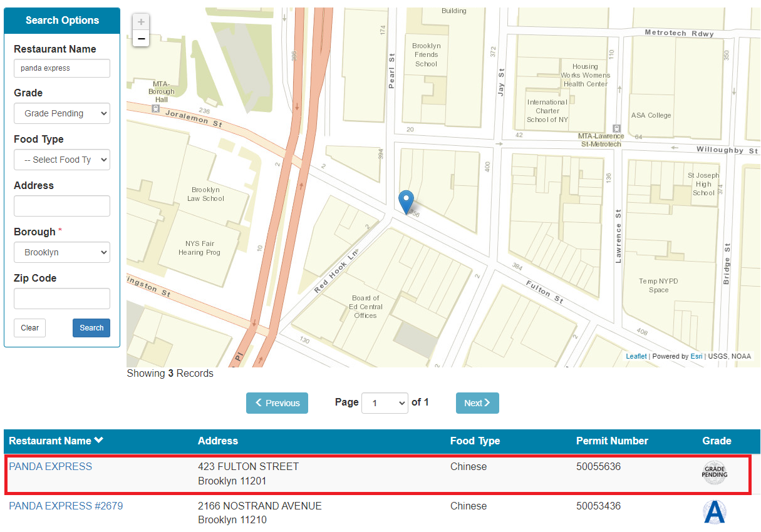Click address 423 FULTON STREET
Image resolution: width=761 pixels, height=532 pixels.
point(248,466)
